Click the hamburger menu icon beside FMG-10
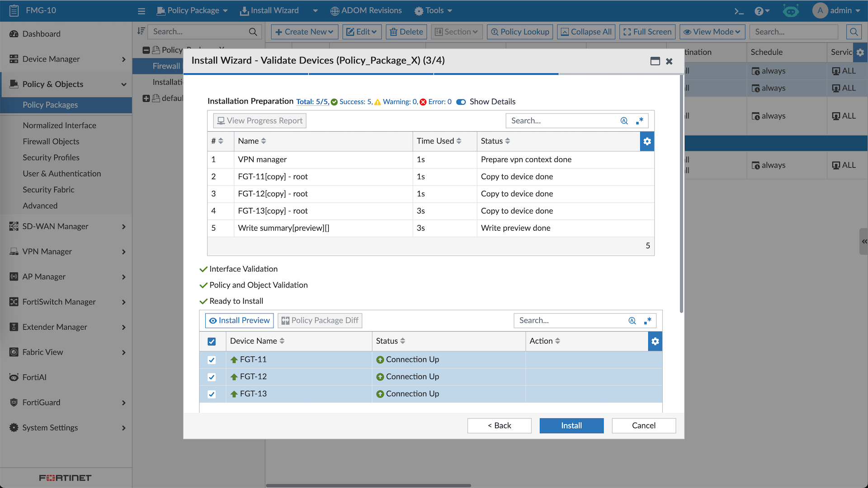Screen dimensions: 868x488 (142, 11)
